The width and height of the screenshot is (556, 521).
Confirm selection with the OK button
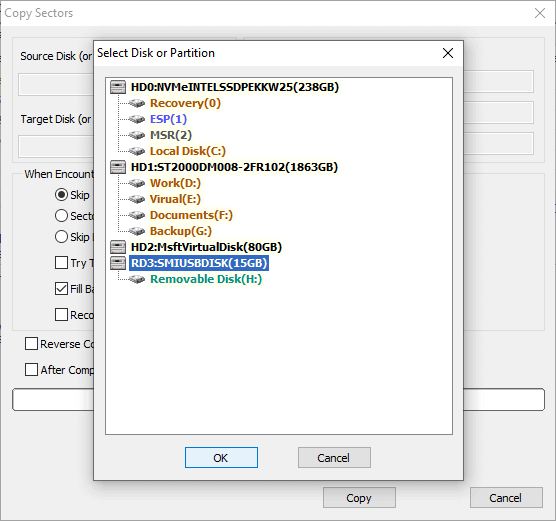(x=221, y=458)
